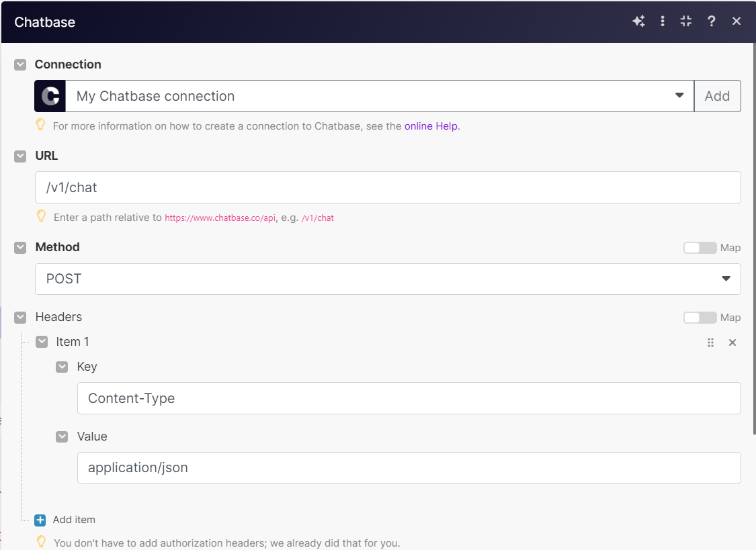Open the My Chatbase connection dropdown

click(x=380, y=96)
